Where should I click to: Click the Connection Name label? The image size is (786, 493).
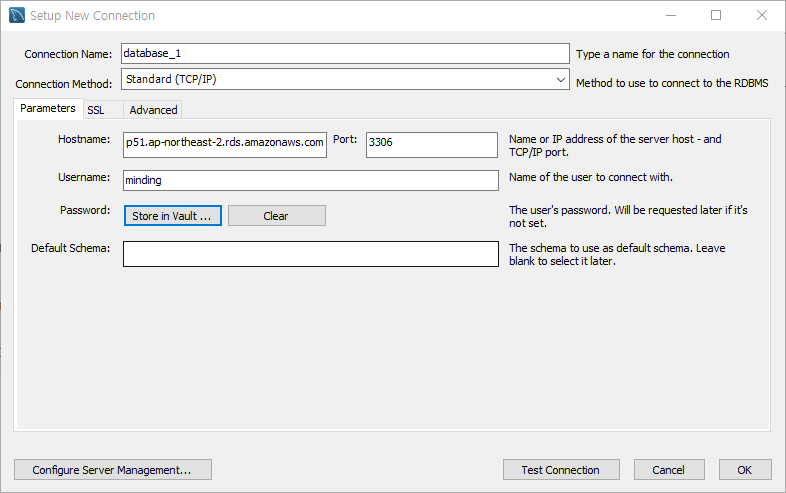pos(68,54)
